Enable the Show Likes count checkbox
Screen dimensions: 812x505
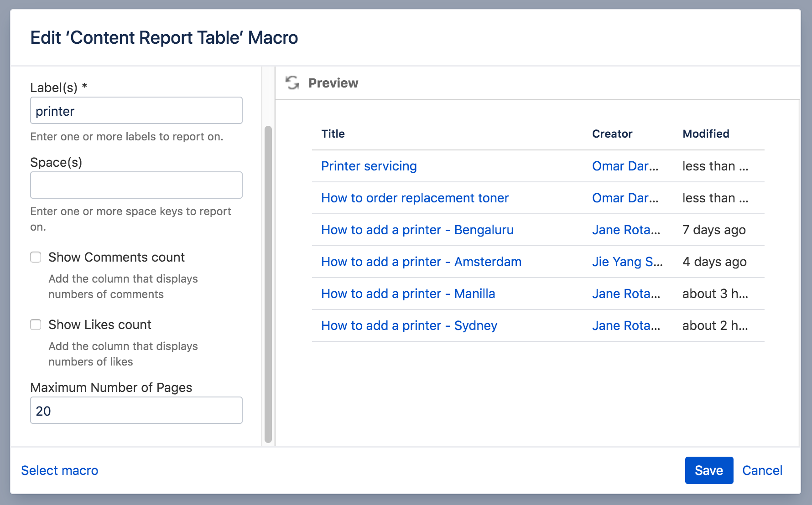pyautogui.click(x=36, y=325)
